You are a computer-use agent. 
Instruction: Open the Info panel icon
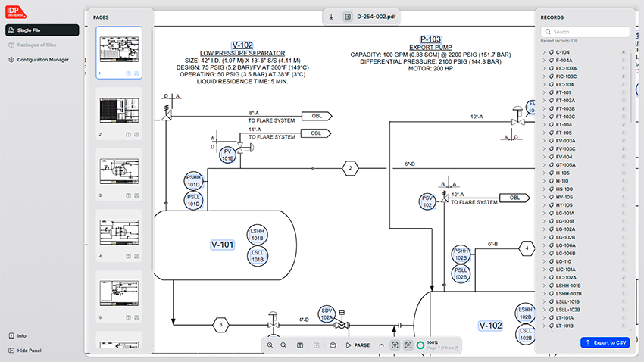(x=11, y=335)
